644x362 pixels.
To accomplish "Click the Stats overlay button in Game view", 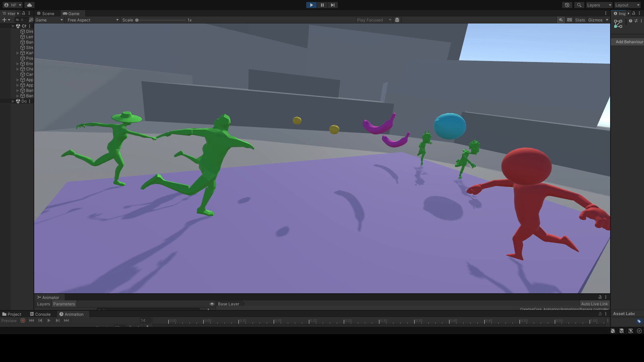I will coord(580,20).
